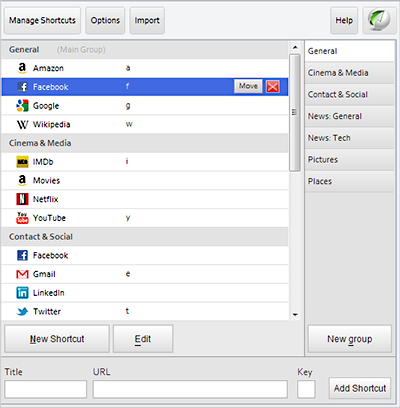Screen dimensions: 400x408
Task: Select Contact & Social in right panel
Action: click(x=350, y=95)
